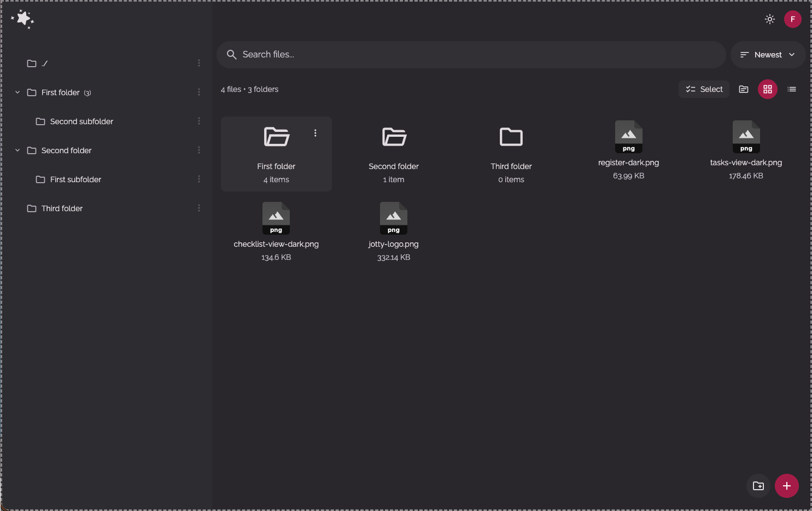812x511 pixels.
Task: Click the folder view icon beside Select
Action: [743, 89]
